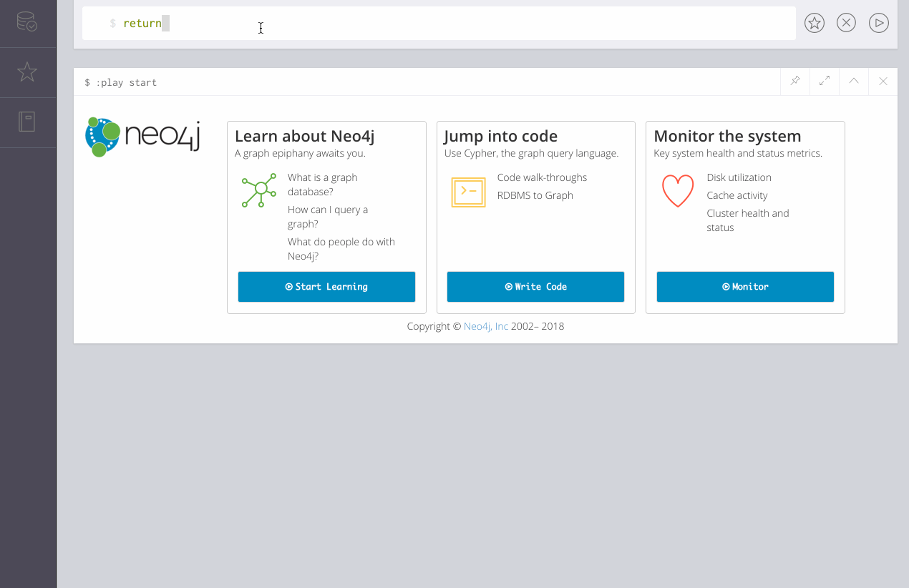This screenshot has width=909, height=588.
Task: Click 'A graph epiphany awaits you.' subtitle
Action: [300, 153]
